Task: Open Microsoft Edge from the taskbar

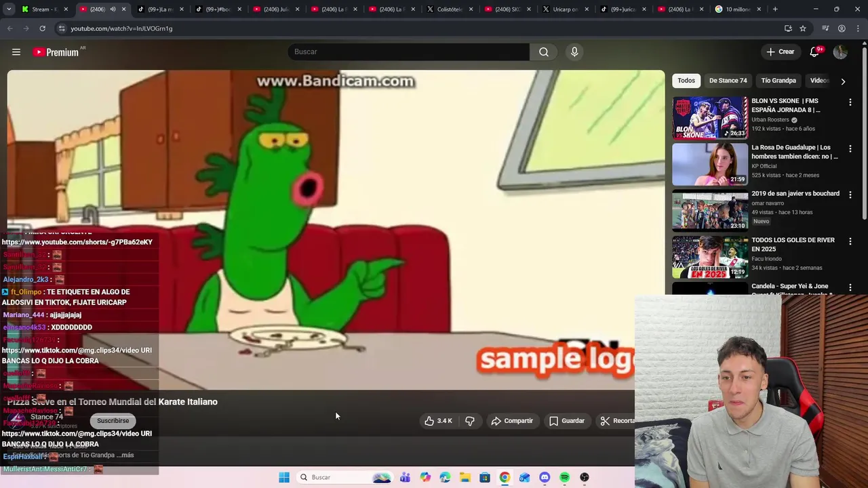Action: pyautogui.click(x=445, y=477)
